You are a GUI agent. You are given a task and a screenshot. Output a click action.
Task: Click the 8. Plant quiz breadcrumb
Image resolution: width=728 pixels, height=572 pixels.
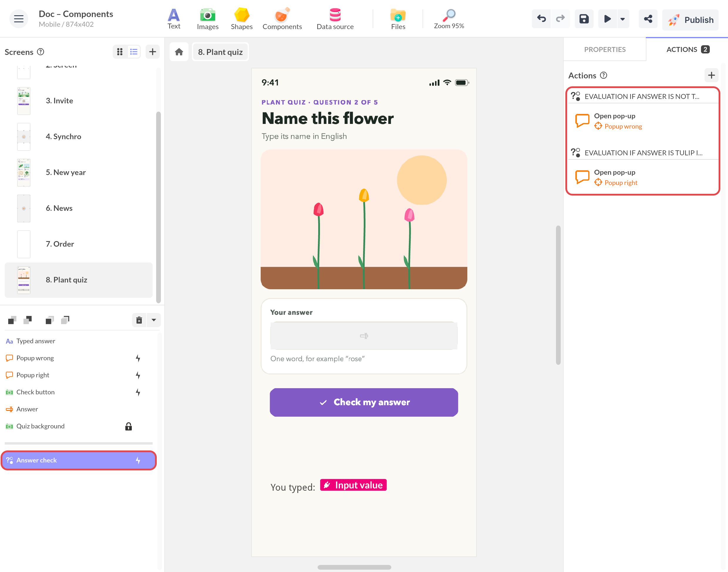(220, 52)
